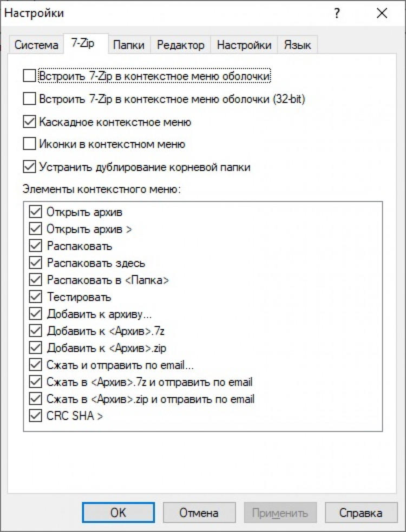Viewport: 406px width, 532px height.
Task: Select the Редактор tab
Action: [180, 45]
